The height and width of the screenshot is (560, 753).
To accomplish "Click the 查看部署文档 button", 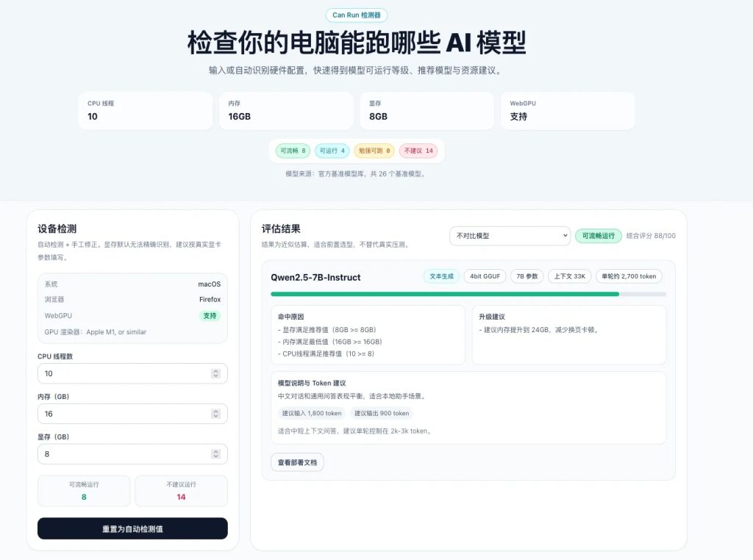I will (x=297, y=462).
